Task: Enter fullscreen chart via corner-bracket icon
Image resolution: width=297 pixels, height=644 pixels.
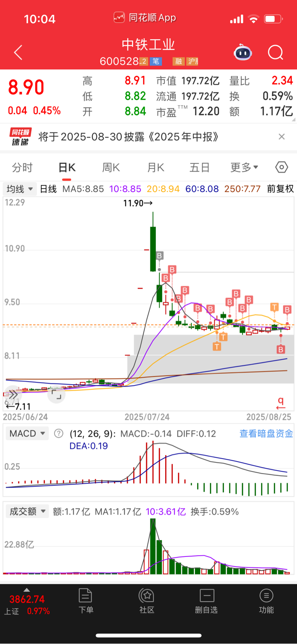Action: click(56, 395)
